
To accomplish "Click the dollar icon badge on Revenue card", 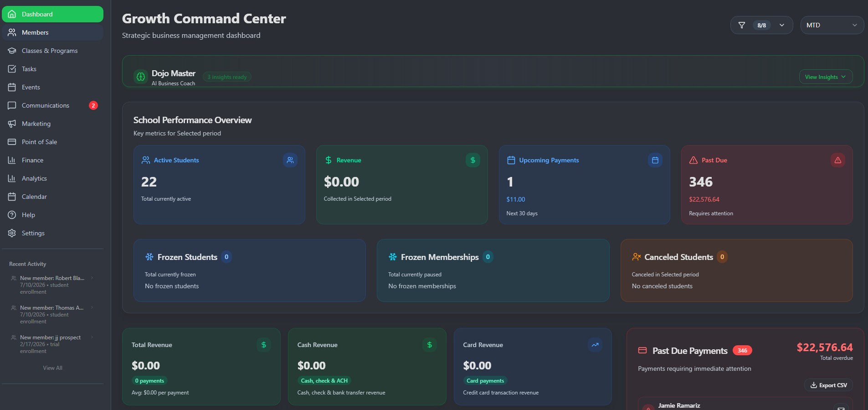I will pos(473,160).
